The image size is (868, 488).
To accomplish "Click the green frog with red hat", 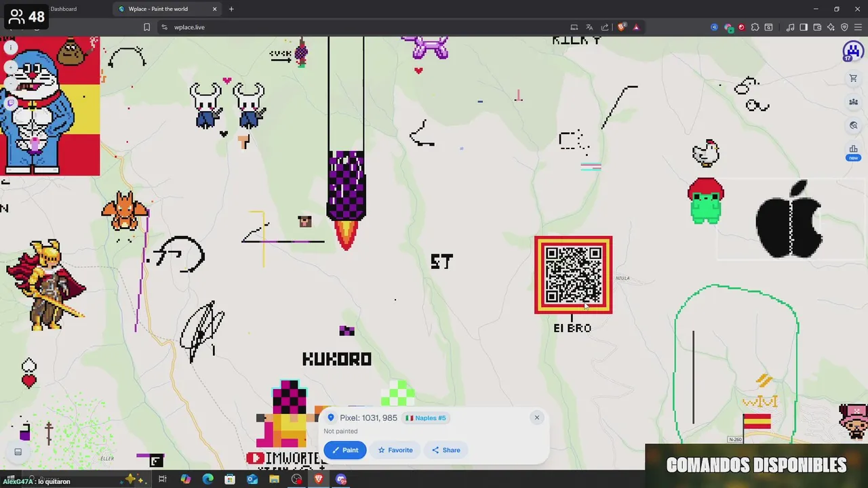I will 706,201.
